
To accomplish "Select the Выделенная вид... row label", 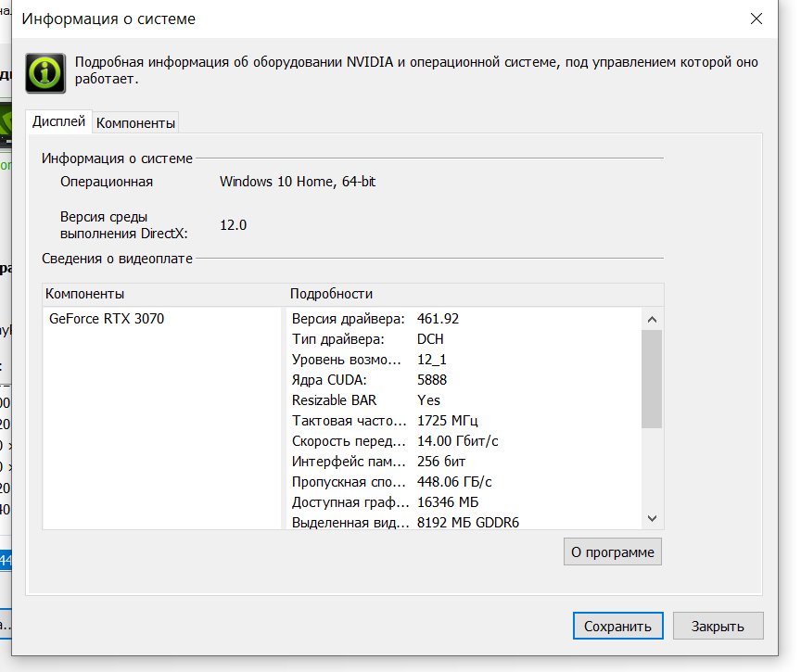I will coord(350,523).
